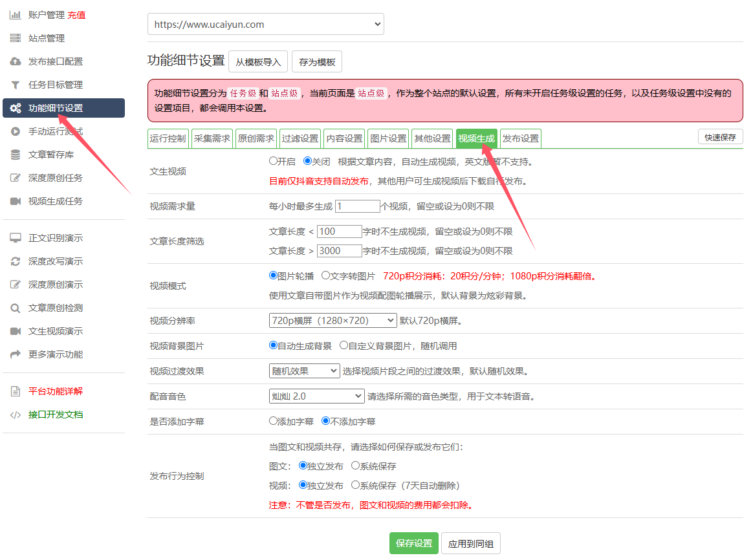Image resolution: width=753 pixels, height=560 pixels.
Task: Select 系统保存 (7天自动删除) for 视频 row
Action: coord(355,485)
